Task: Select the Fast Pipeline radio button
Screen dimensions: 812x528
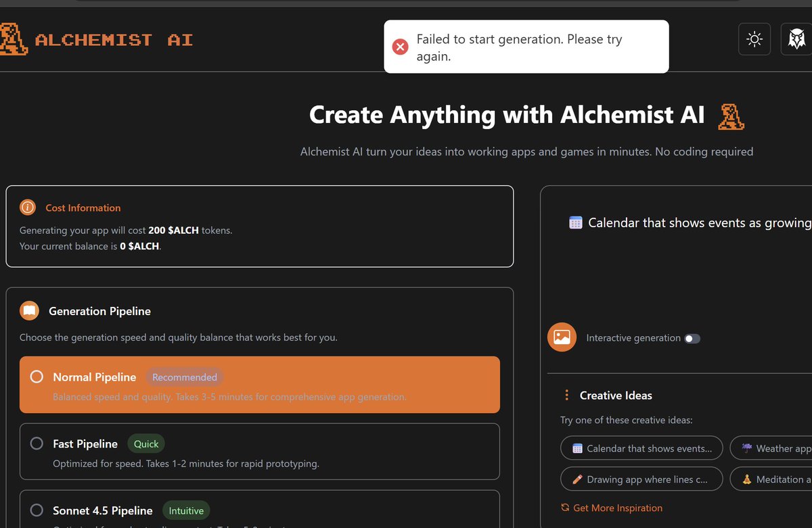Action: [37, 443]
